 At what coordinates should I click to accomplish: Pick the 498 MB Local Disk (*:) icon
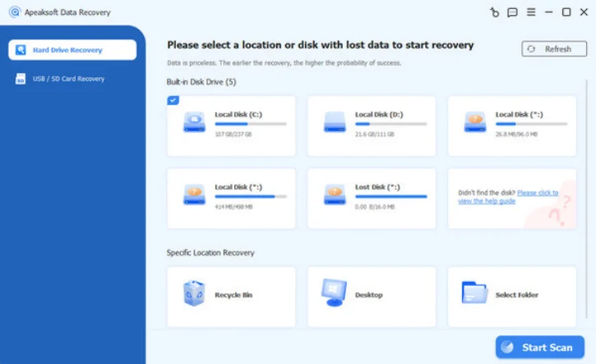click(194, 195)
